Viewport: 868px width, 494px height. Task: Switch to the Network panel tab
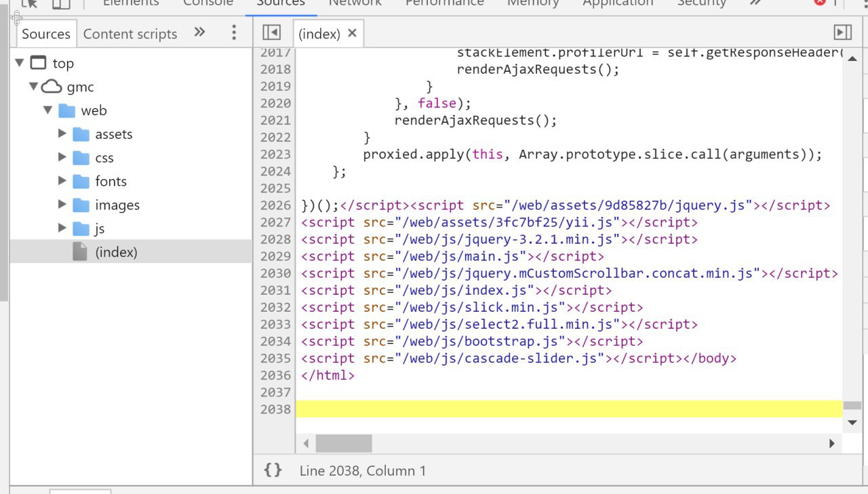[x=355, y=3]
